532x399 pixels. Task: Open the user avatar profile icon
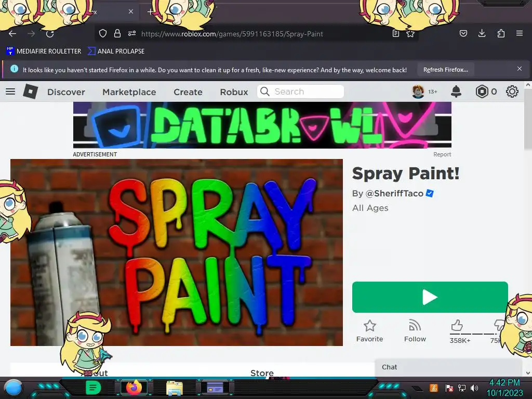pyautogui.click(x=418, y=91)
